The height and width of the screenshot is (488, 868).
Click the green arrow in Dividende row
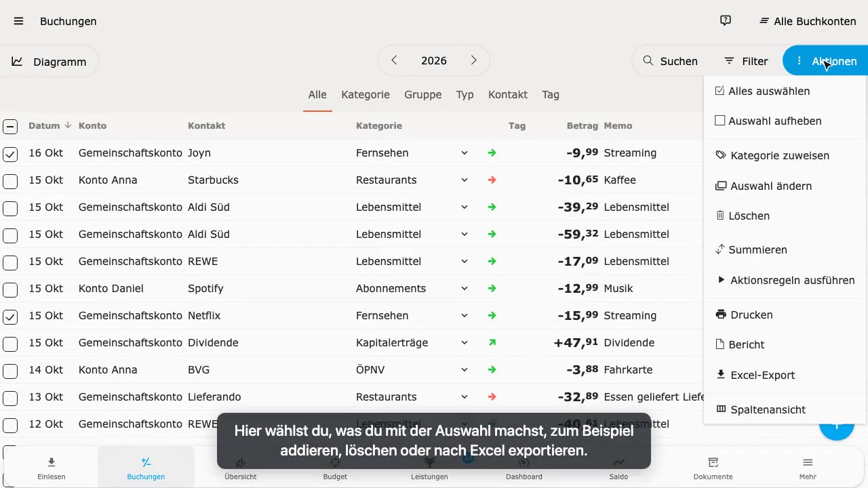[x=492, y=343]
